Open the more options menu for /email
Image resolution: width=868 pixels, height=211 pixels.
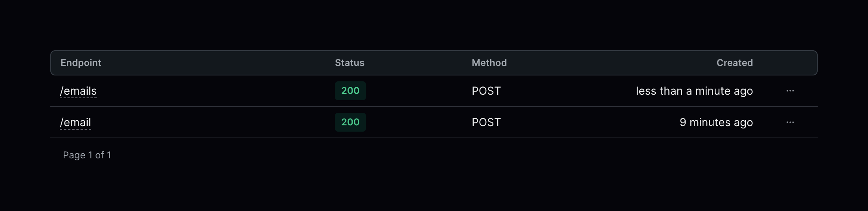point(790,122)
